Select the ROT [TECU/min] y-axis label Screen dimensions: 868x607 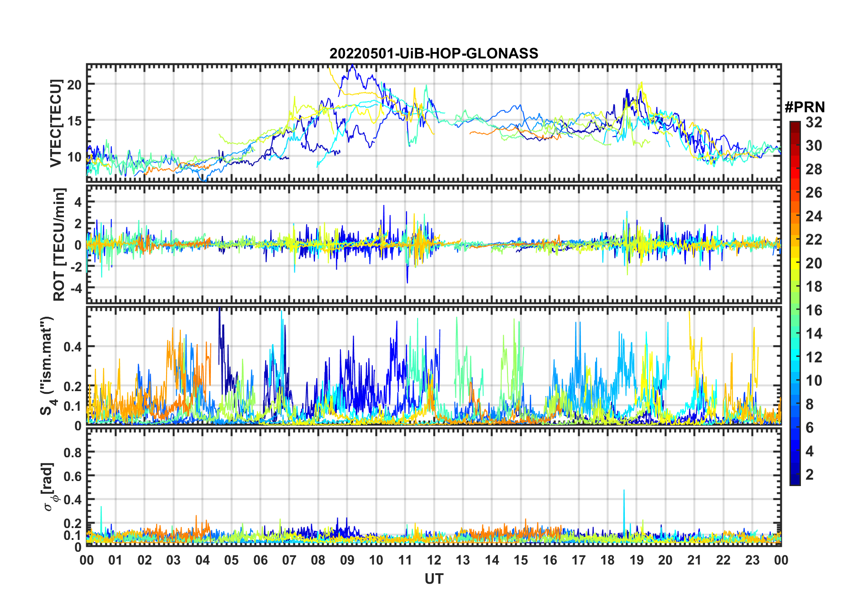pos(59,244)
